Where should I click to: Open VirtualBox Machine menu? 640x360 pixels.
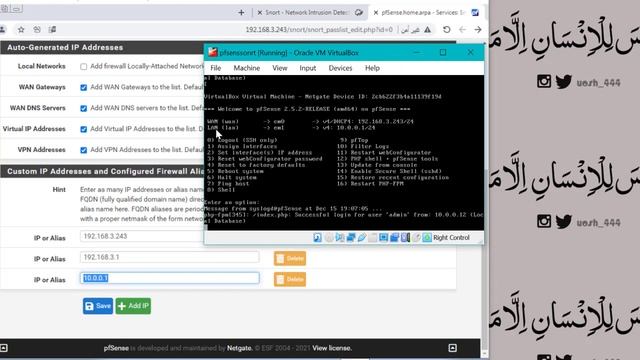click(x=247, y=68)
